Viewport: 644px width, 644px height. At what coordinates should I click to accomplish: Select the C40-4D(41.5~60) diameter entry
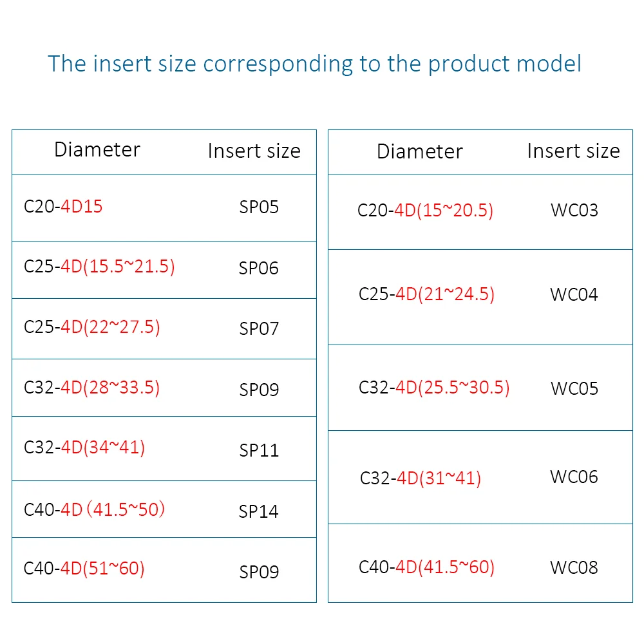coord(426,567)
